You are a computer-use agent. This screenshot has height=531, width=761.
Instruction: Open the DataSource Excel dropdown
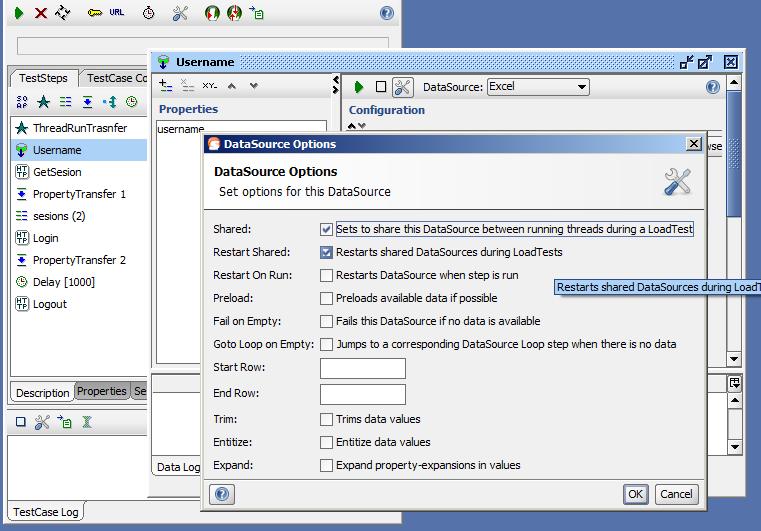(538, 87)
